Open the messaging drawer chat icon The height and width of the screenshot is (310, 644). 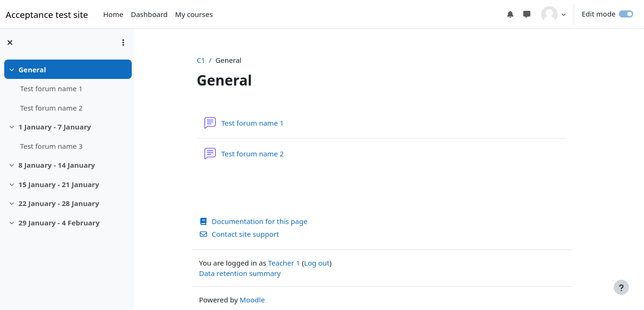click(x=527, y=15)
